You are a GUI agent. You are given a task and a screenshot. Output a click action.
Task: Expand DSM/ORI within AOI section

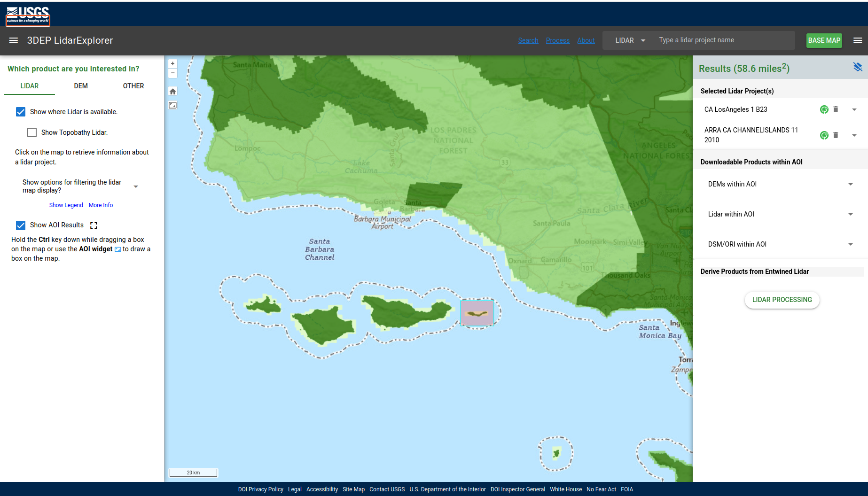[780, 244]
